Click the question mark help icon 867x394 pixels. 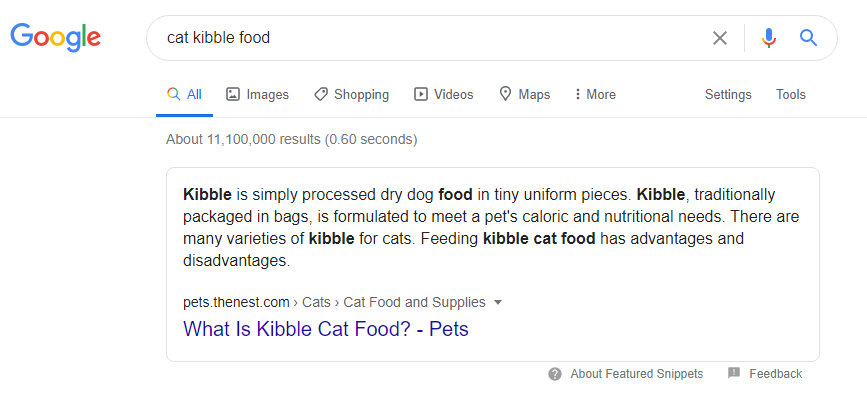click(555, 374)
